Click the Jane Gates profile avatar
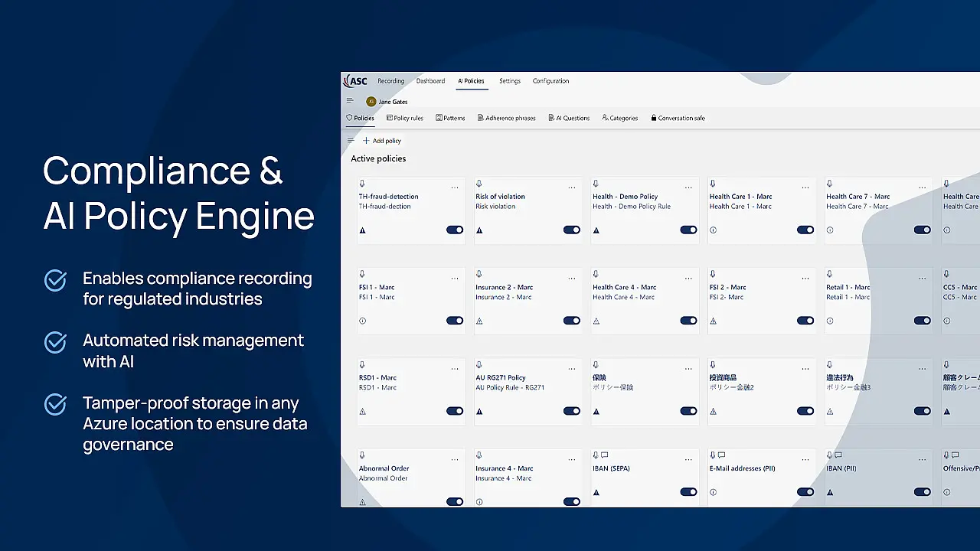 click(371, 101)
